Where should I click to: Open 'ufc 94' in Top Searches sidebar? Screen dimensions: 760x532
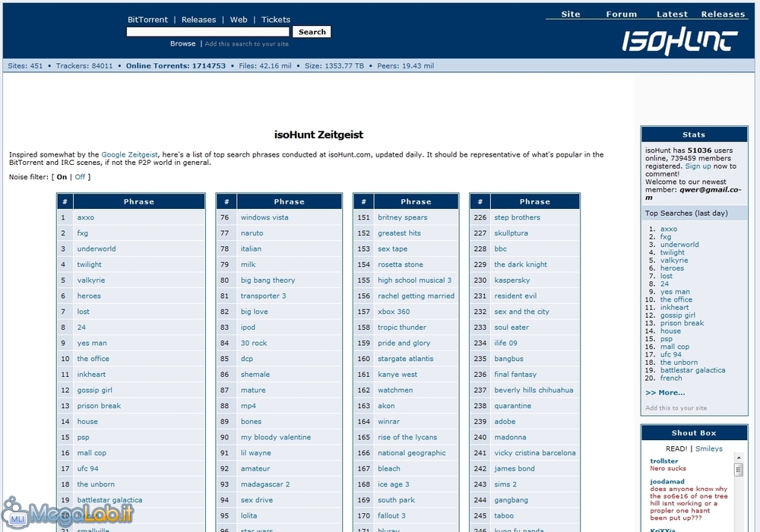(x=671, y=354)
